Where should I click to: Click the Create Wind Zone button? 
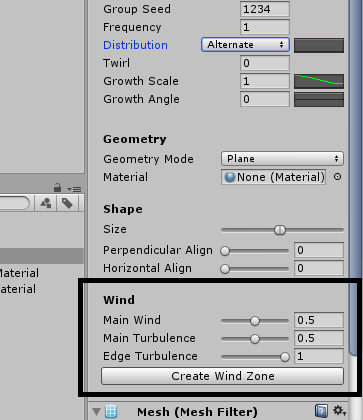[x=222, y=376]
